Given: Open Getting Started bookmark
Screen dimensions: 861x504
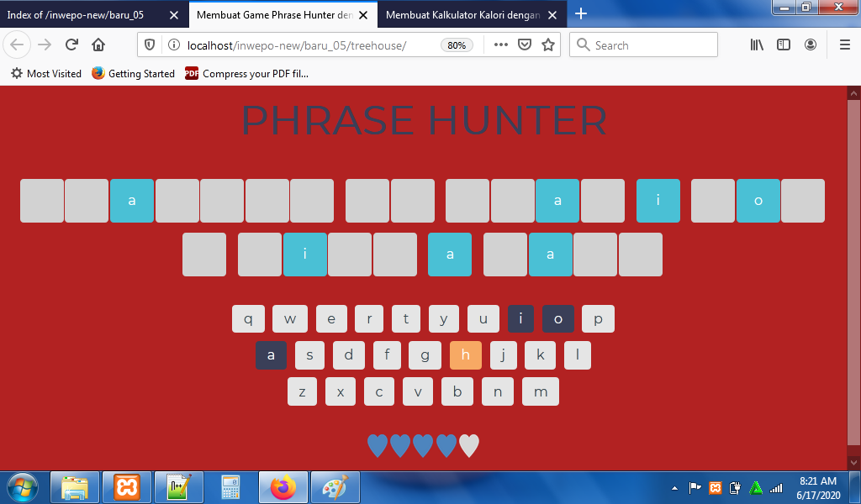Looking at the screenshot, I should coord(134,73).
